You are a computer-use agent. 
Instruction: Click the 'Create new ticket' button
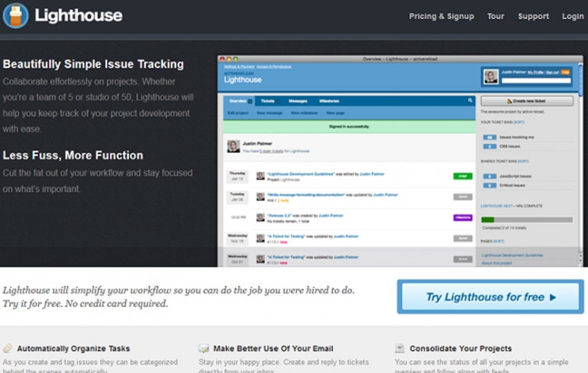[x=527, y=101]
